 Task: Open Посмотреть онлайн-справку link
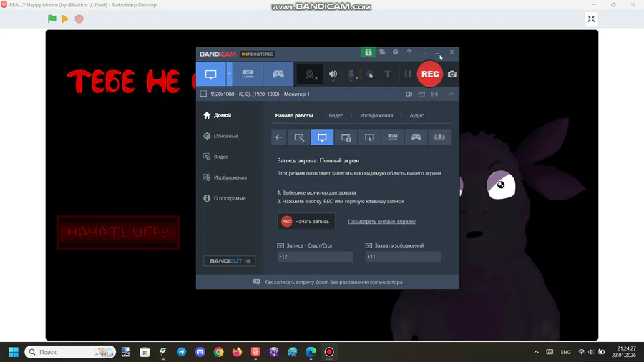click(x=381, y=221)
